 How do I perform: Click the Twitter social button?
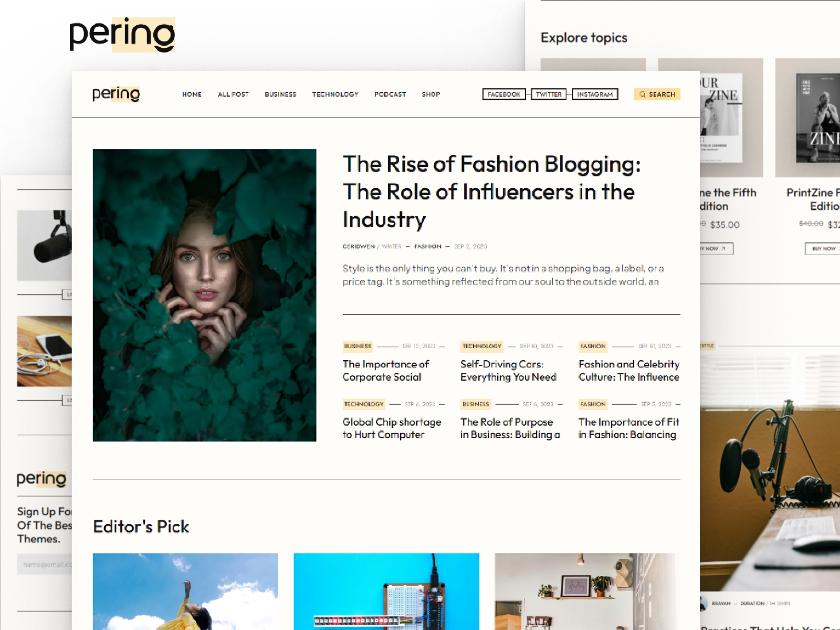point(549,94)
